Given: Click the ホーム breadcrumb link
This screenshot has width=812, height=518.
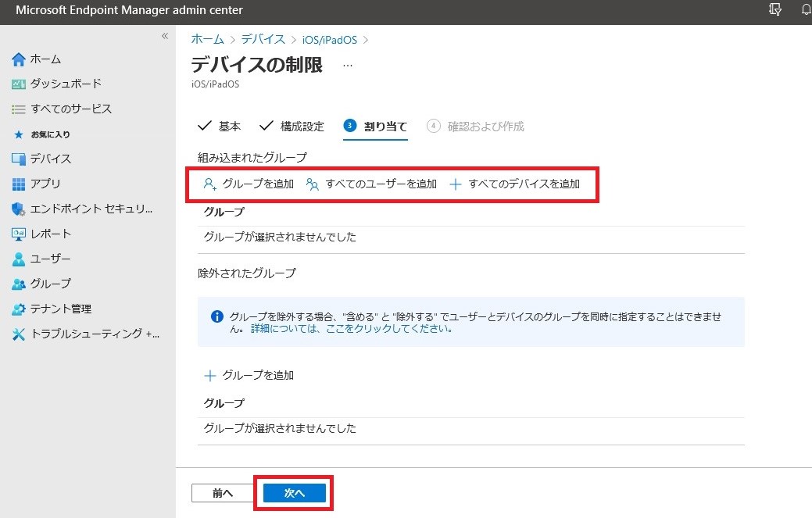Looking at the screenshot, I should pos(208,39).
